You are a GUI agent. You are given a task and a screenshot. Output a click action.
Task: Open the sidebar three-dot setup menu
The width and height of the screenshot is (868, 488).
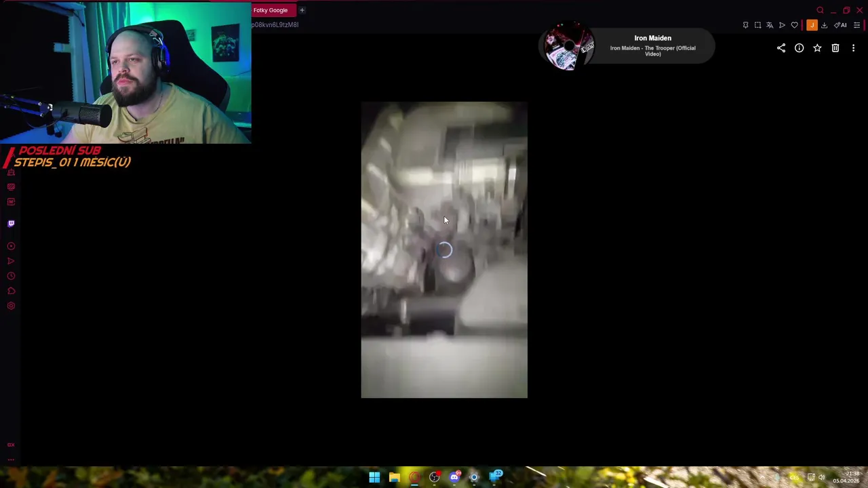click(x=11, y=459)
